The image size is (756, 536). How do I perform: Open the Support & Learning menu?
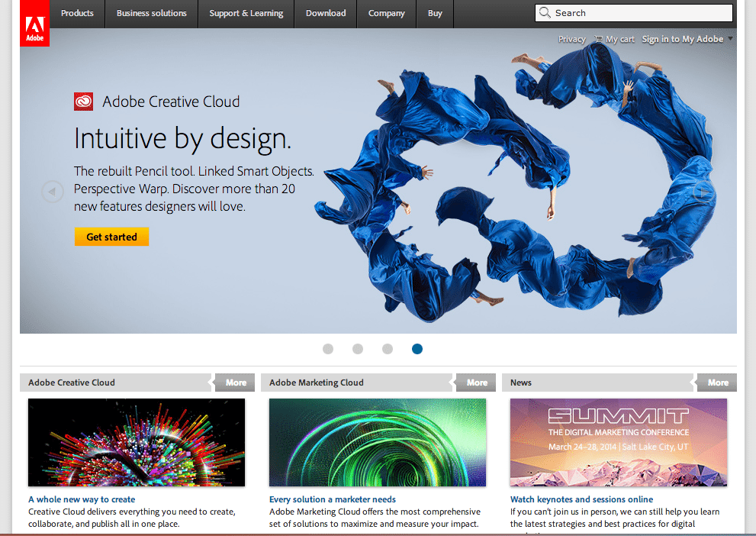coord(246,13)
